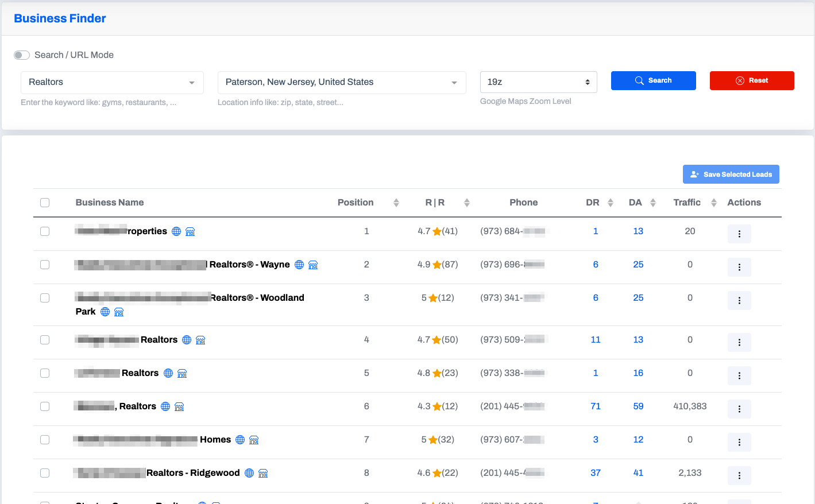The height and width of the screenshot is (504, 815).
Task: Open storefront icon beside Realtors - Ridgewood
Action: [263, 473]
